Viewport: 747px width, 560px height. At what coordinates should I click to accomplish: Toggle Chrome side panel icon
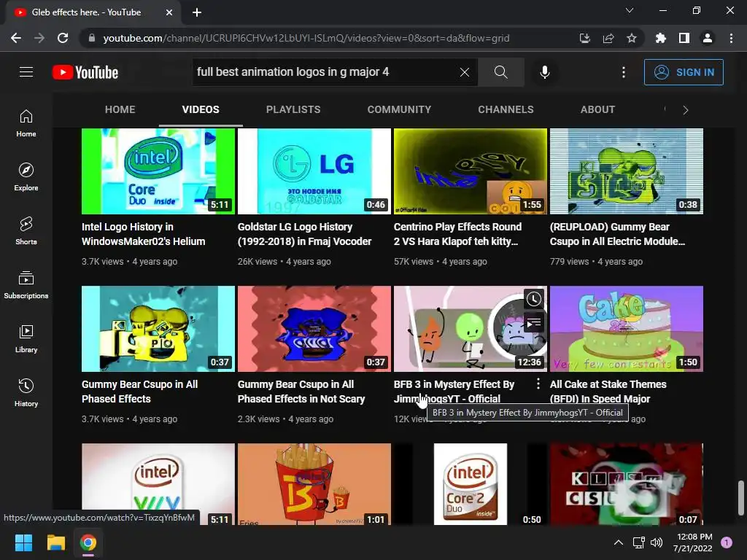(684, 38)
